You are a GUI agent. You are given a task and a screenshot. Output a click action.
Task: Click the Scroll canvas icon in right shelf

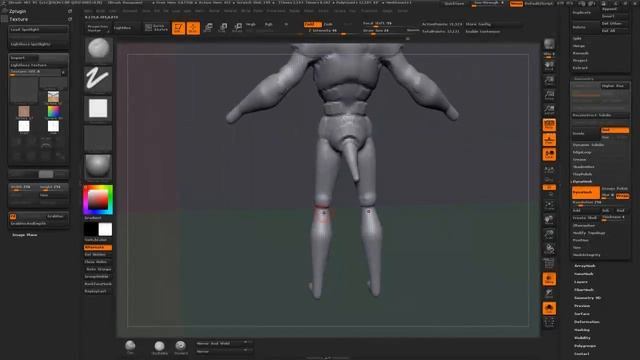click(549, 66)
